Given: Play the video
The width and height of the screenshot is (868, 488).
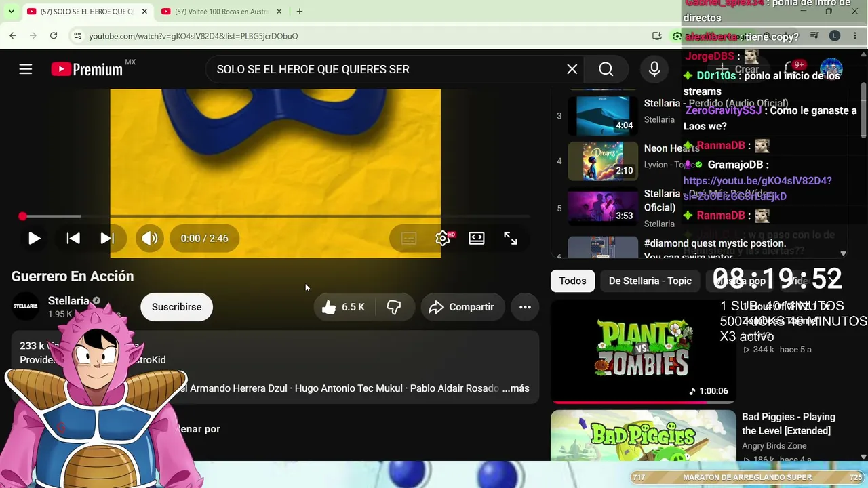Looking at the screenshot, I should pos(34,238).
